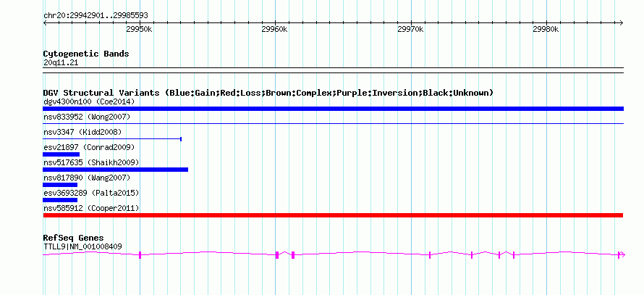Click the 20q11.21 cytogenetic band bar
The width and height of the screenshot is (644, 295).
pyautogui.click(x=333, y=70)
